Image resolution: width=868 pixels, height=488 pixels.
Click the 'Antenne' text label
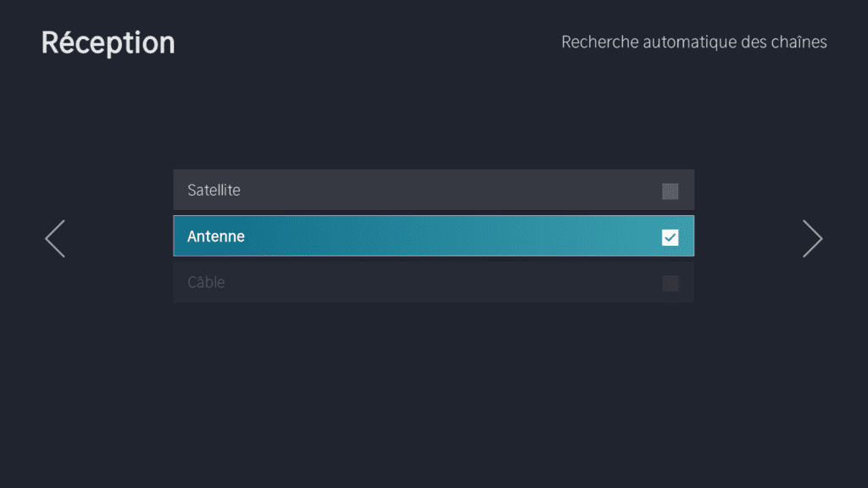click(215, 236)
